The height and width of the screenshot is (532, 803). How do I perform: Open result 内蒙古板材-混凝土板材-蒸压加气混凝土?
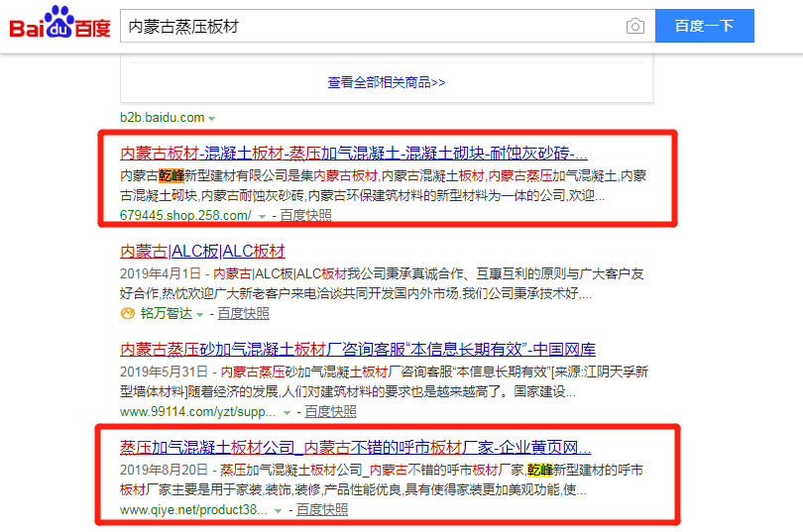pyautogui.click(x=354, y=153)
